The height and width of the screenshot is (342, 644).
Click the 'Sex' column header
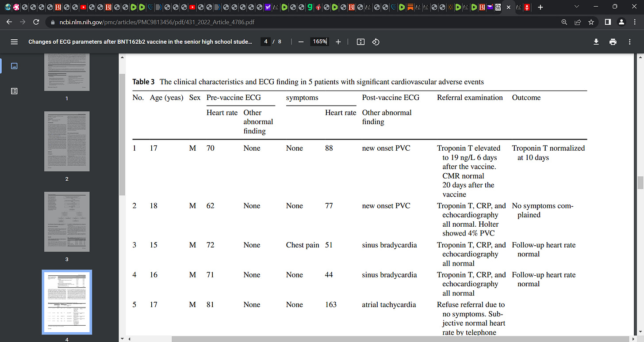(195, 98)
